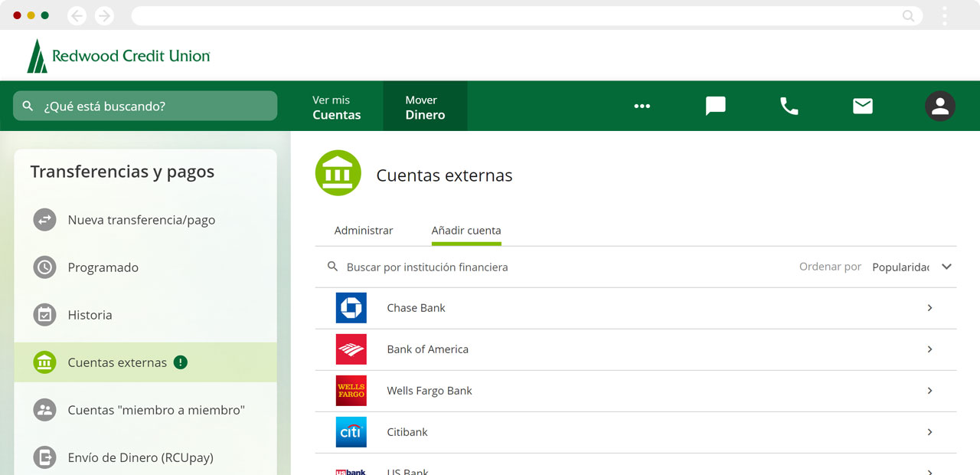
Task: Open the user profile avatar
Action: (x=940, y=106)
